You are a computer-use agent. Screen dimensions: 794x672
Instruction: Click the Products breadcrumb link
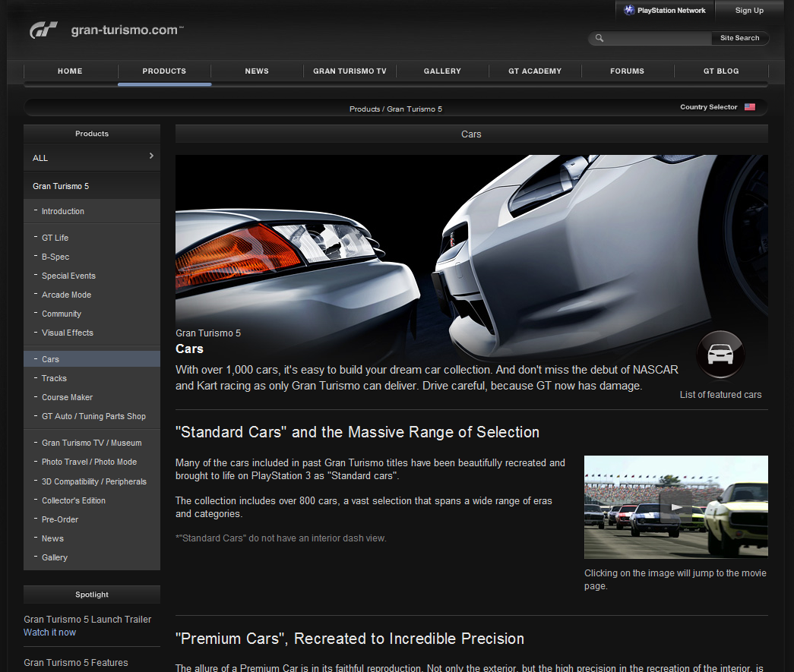pos(364,109)
